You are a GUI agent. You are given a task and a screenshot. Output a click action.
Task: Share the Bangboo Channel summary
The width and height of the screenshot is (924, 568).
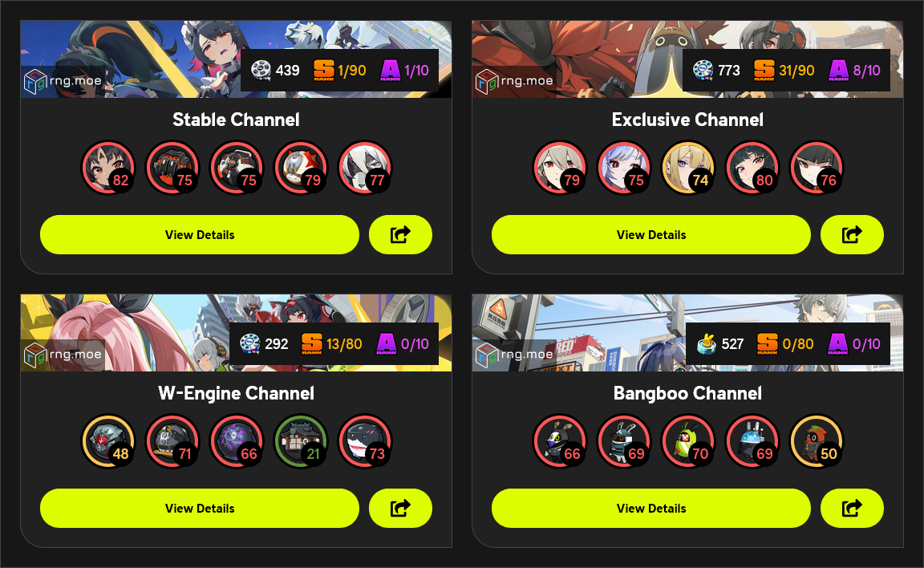[852, 508]
